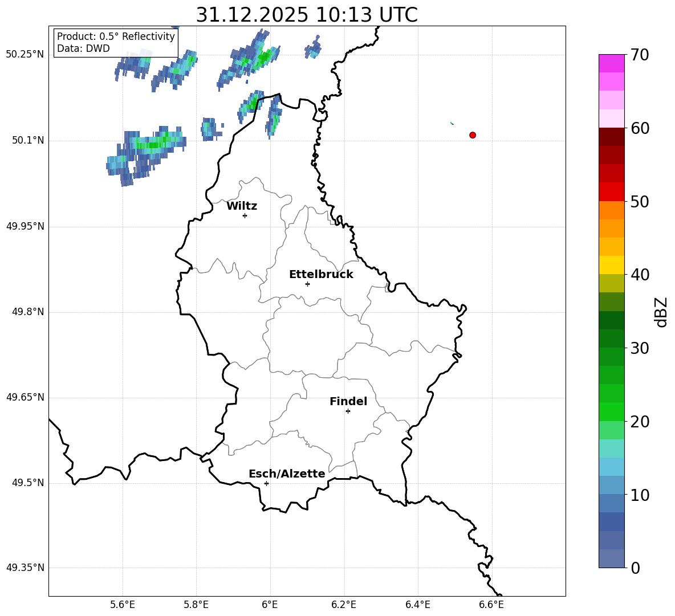Click the cross marker below Esch/Alzette
This screenshot has height=616, width=675.
[266, 483]
